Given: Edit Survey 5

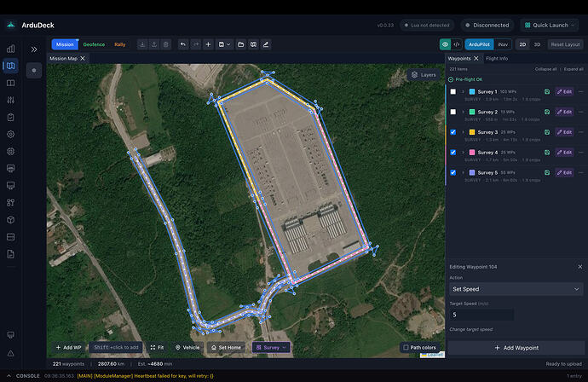Looking at the screenshot, I should [564, 172].
